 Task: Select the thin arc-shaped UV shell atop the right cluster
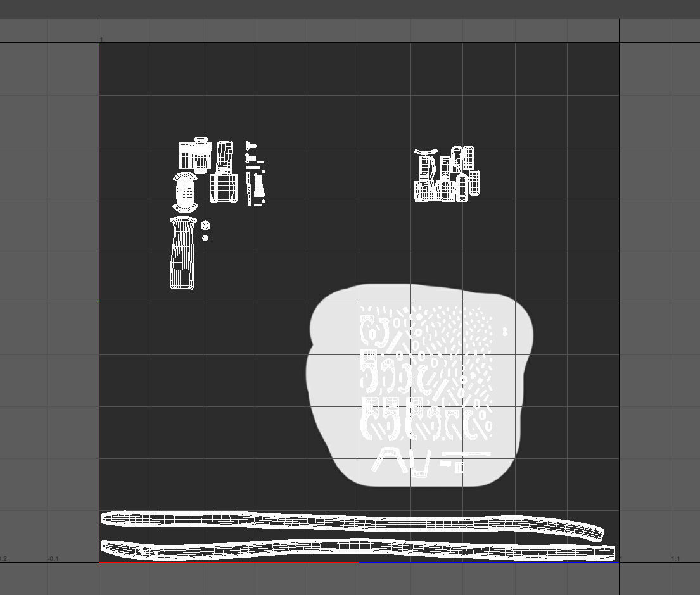coord(426,152)
